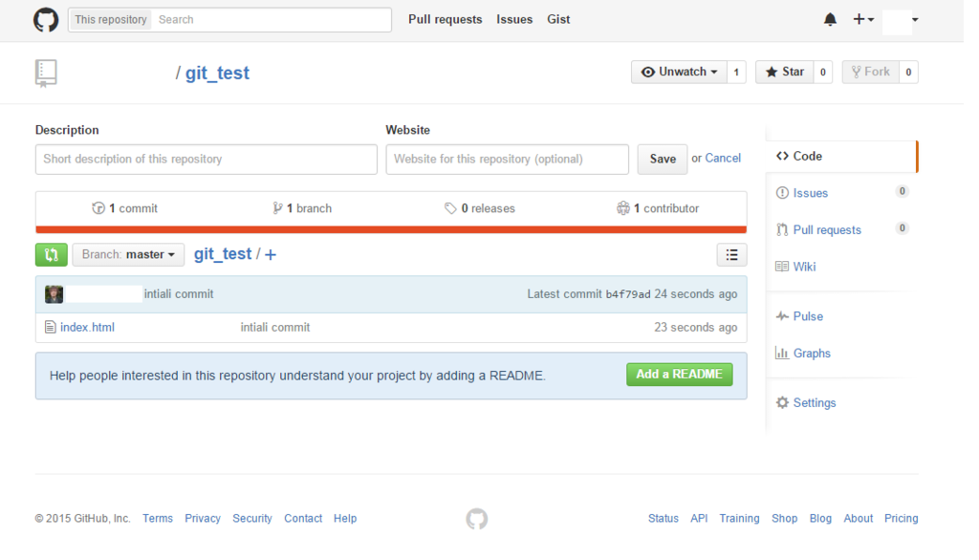Click the red language bar

390,229
